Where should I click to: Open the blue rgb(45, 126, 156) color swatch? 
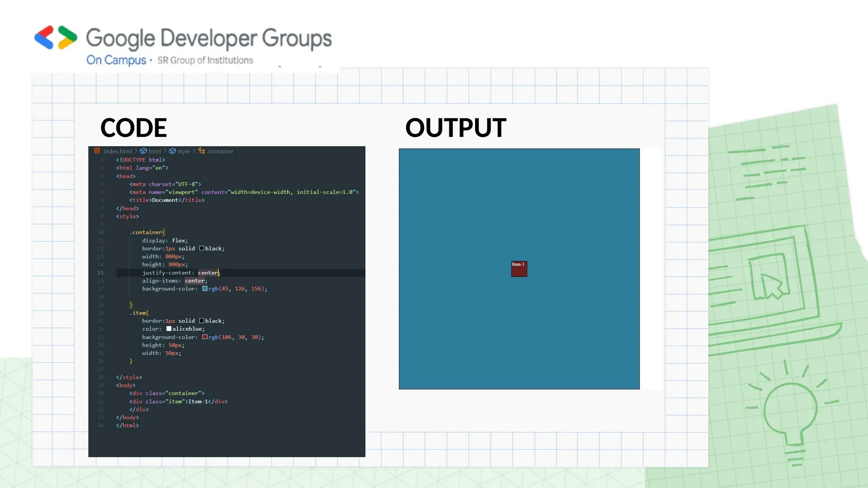tap(205, 288)
